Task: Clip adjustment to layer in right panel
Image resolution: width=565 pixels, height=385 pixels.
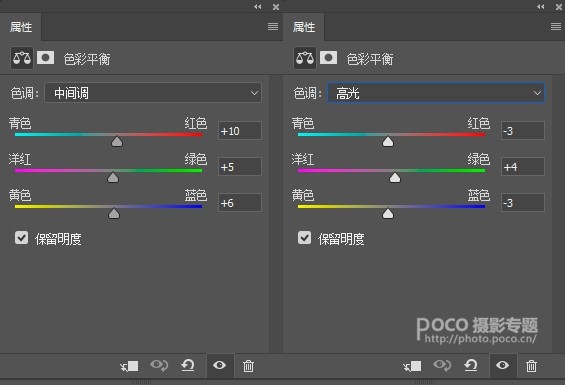Action: [x=412, y=366]
